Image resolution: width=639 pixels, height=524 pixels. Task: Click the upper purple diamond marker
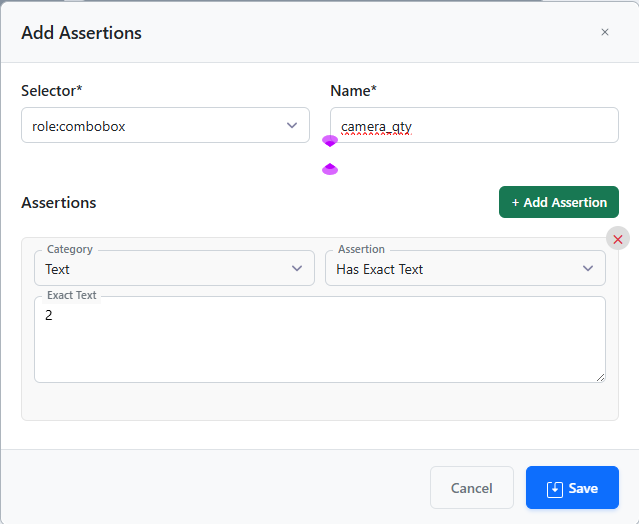pyautogui.click(x=330, y=141)
